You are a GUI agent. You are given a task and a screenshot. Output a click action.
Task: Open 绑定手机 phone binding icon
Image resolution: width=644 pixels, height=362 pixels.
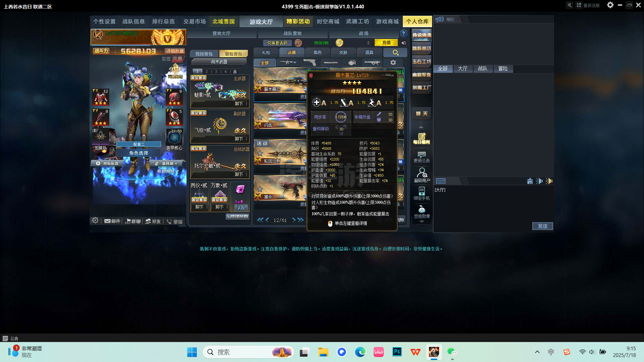[422, 194]
